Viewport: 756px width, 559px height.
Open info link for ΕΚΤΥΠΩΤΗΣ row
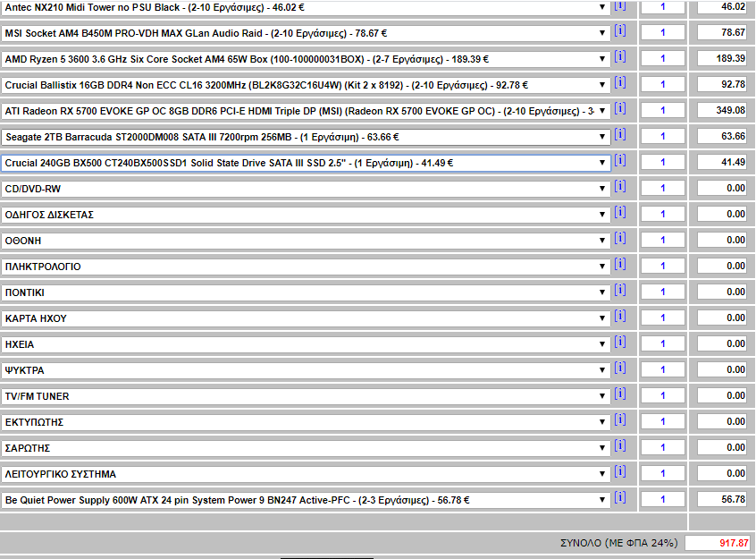click(620, 420)
